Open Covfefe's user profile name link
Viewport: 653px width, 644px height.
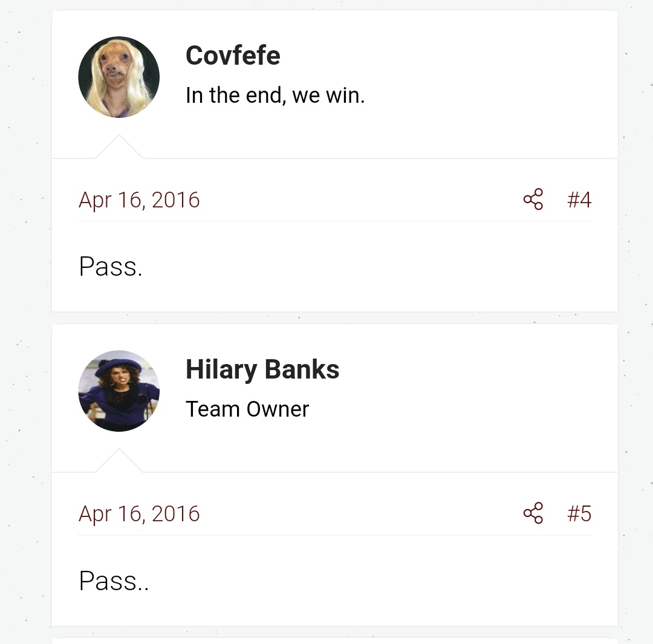[x=233, y=55]
